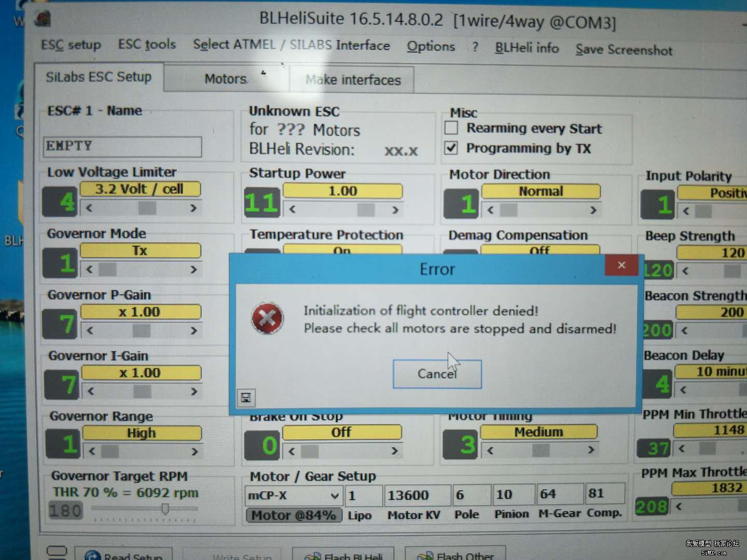
Task: Open the ESC tools menu
Action: click(147, 45)
